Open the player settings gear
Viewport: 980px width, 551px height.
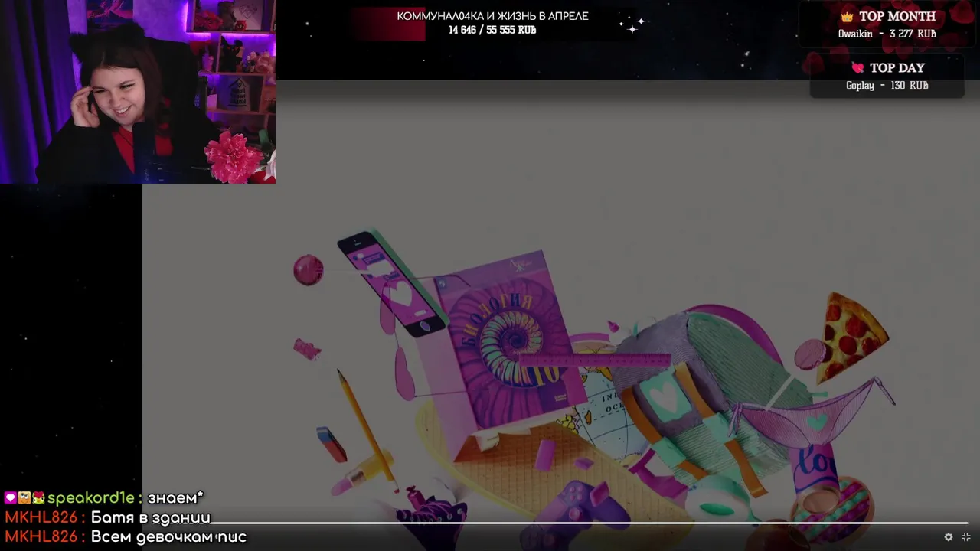pyautogui.click(x=949, y=537)
